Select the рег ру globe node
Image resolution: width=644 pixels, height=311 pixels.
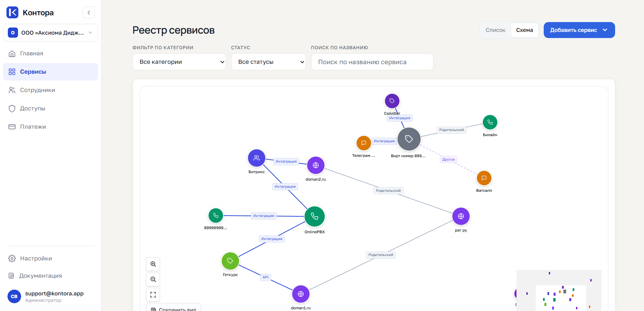pos(461,216)
